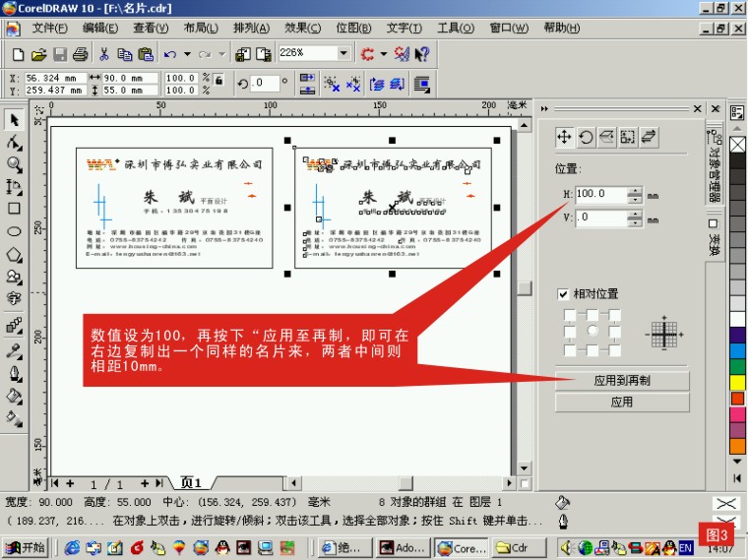The image size is (748, 560).
Task: Decrease the V position value
Action: (x=635, y=223)
